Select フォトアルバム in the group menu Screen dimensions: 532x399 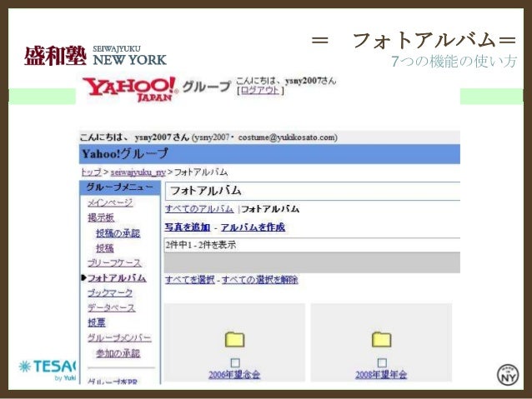click(117, 278)
